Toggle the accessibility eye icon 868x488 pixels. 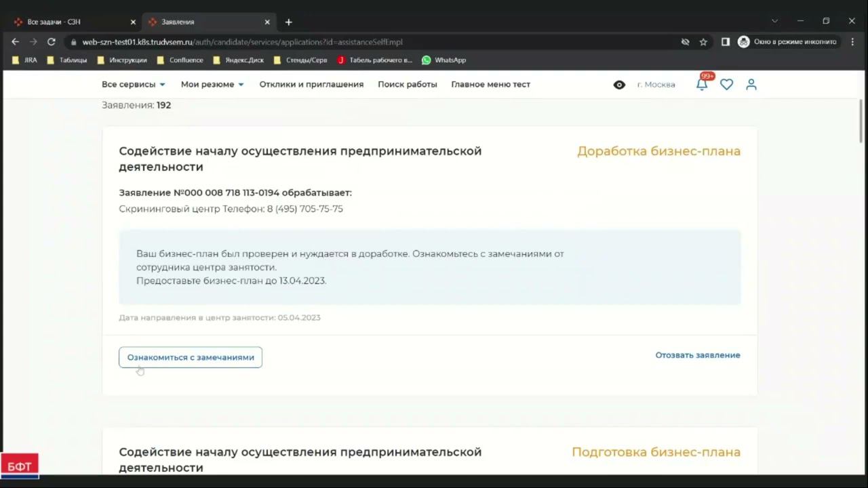click(619, 85)
